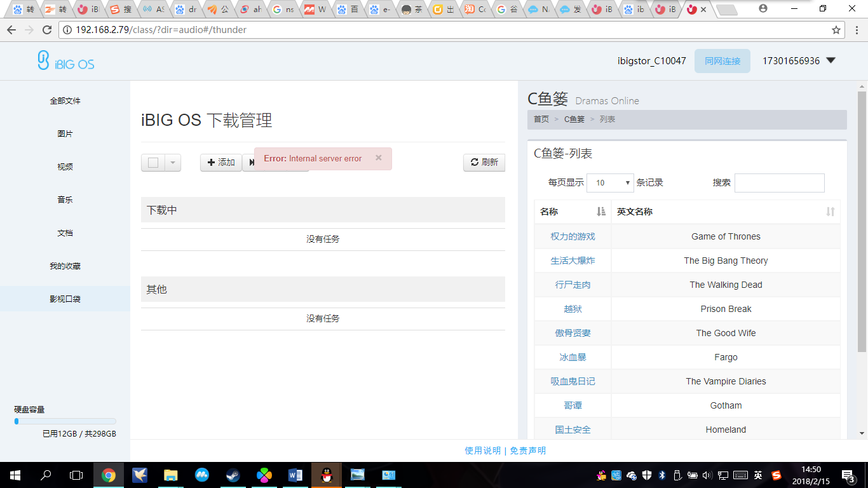Open Steam from the taskbar
The width and height of the screenshot is (868, 488).
pos(233,475)
